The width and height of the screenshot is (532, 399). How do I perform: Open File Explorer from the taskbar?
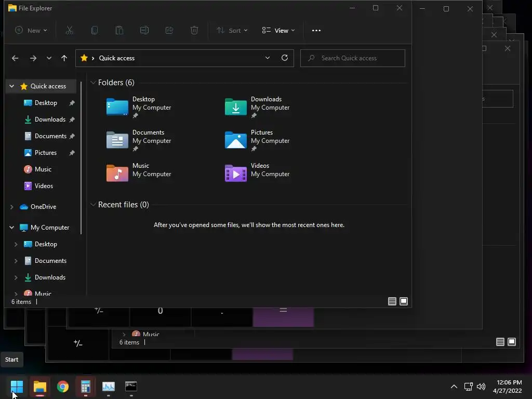coord(39,387)
